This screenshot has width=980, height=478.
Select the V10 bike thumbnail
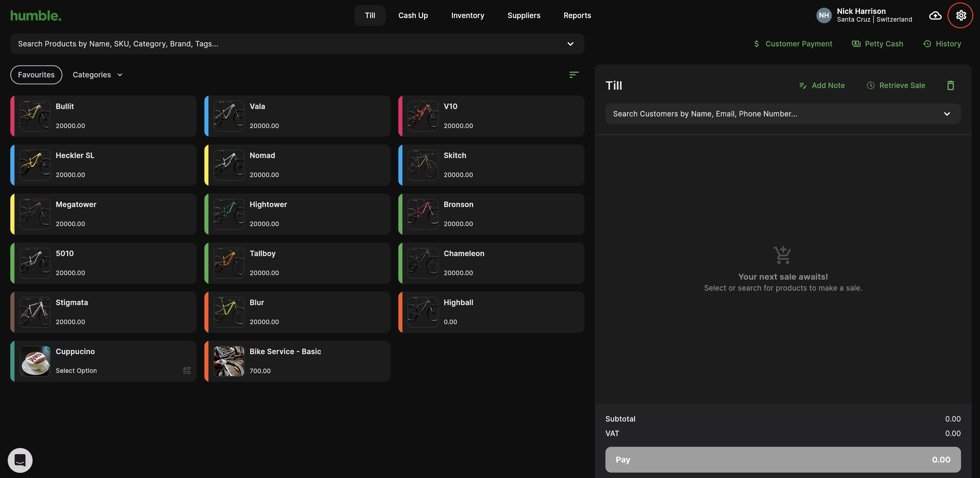coord(423,116)
